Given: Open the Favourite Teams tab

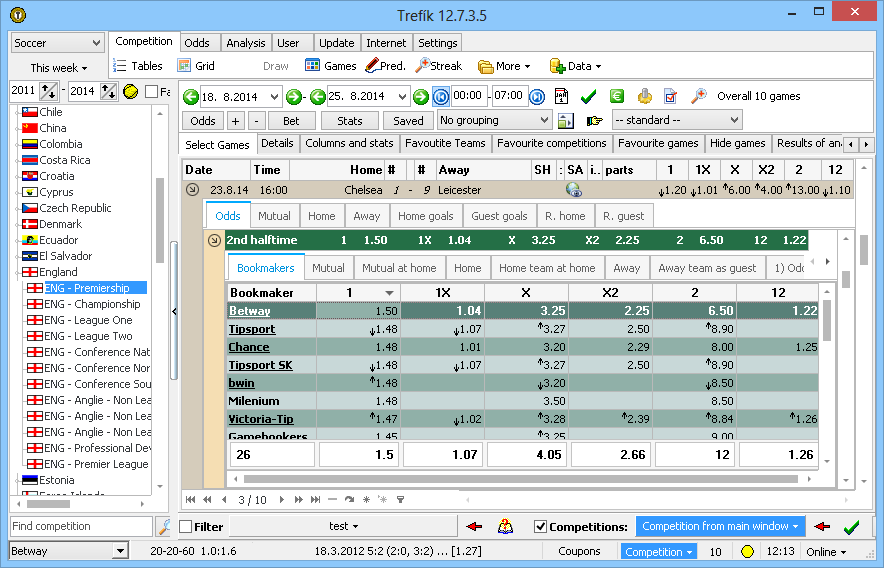Looking at the screenshot, I should pos(444,144).
